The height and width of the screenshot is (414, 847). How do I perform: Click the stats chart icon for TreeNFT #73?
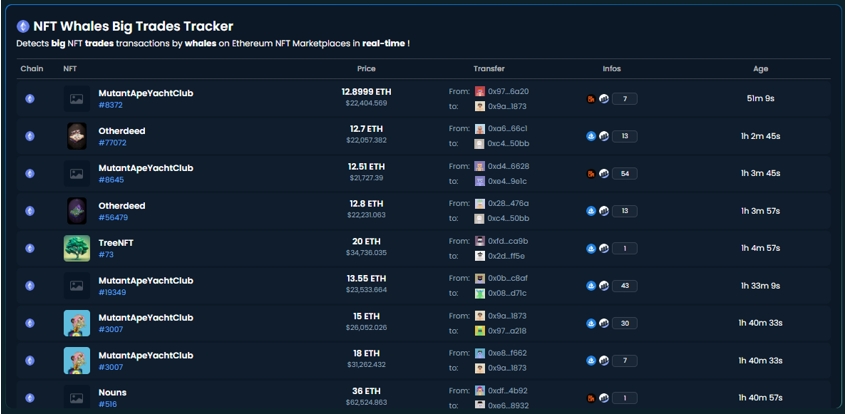click(x=604, y=249)
